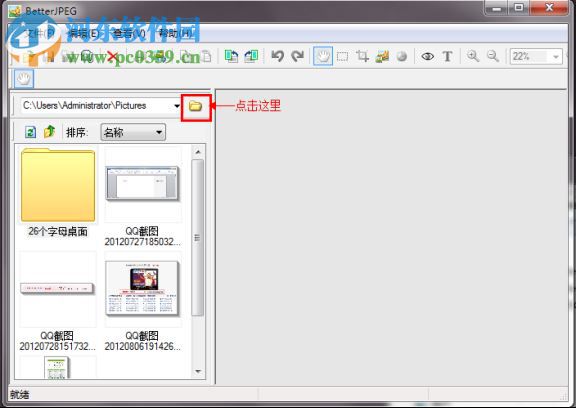The height and width of the screenshot is (408, 576).
Task: Click the rotate right toolbar icon
Action: pos(251,57)
